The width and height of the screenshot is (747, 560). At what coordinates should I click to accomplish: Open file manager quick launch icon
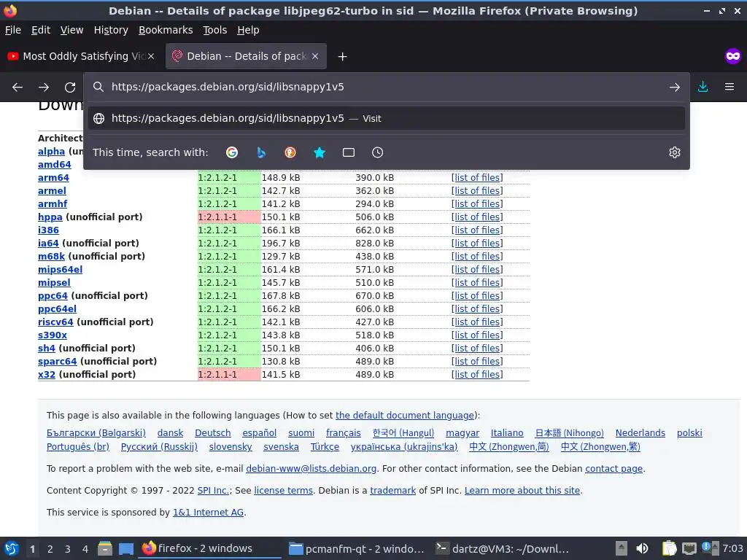pos(105,548)
